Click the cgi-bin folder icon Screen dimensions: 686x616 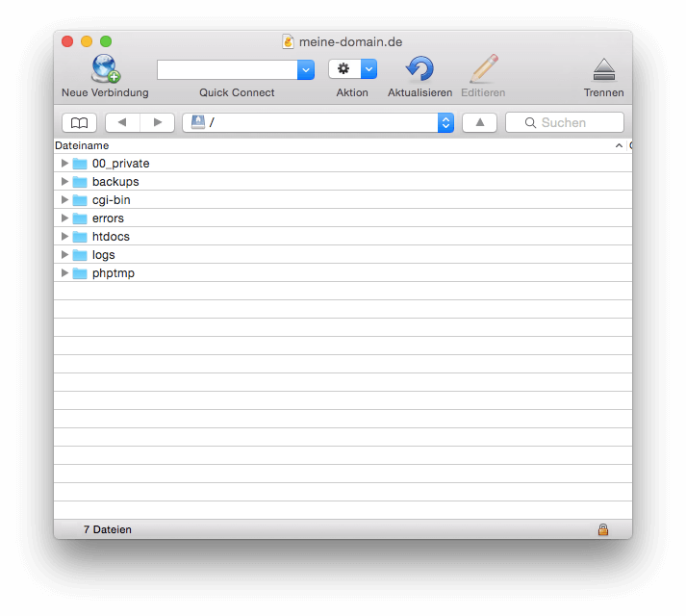[x=80, y=200]
